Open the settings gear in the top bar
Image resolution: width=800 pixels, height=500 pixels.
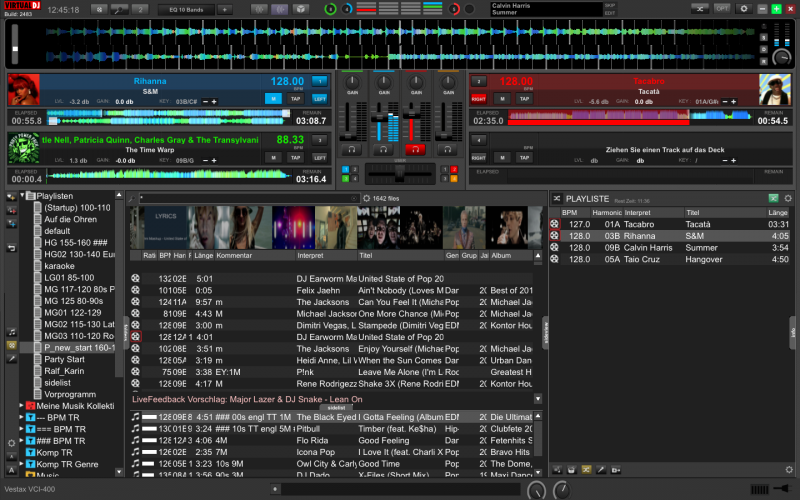coord(743,9)
